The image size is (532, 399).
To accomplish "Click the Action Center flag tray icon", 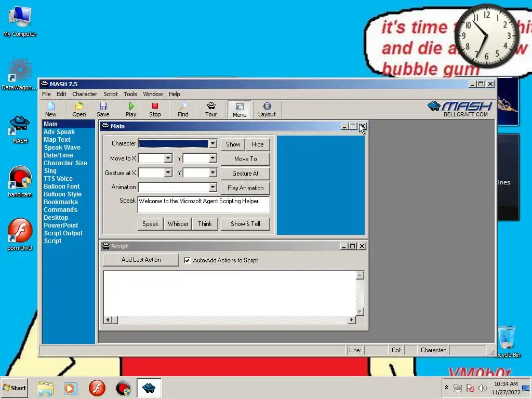I will click(x=470, y=388).
